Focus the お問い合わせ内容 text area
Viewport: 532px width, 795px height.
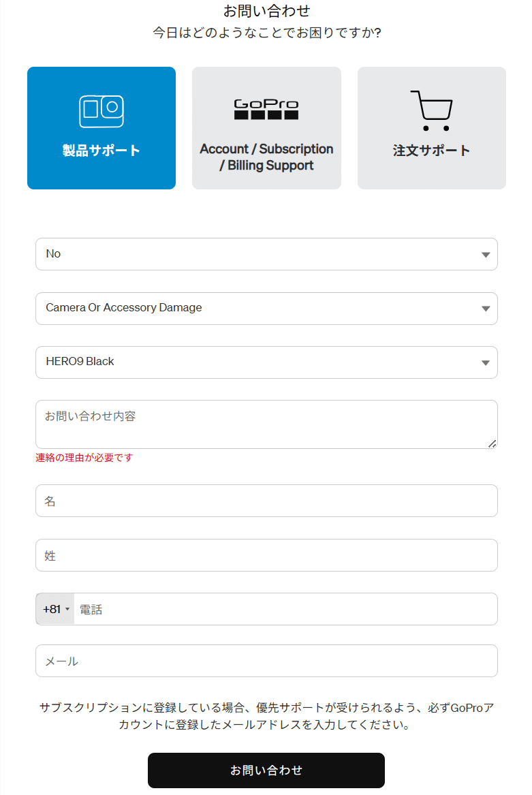click(x=266, y=424)
